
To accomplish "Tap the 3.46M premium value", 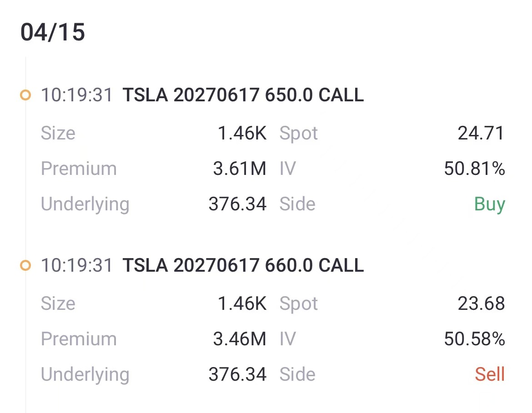I will tap(240, 339).
